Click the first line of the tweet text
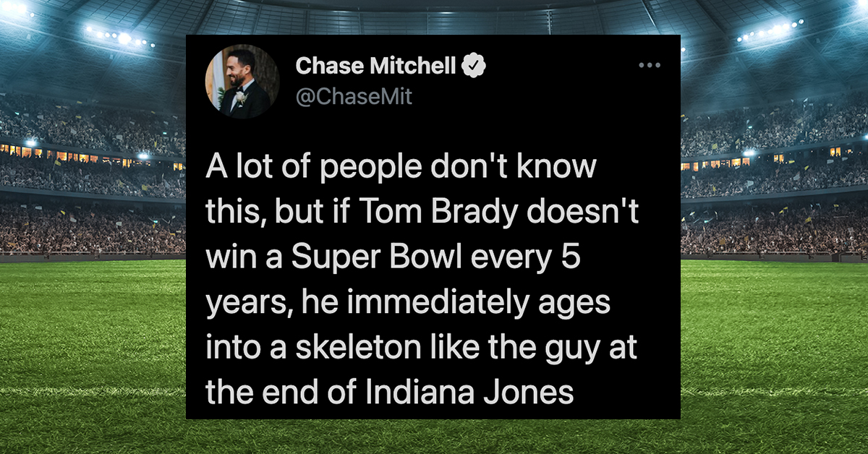 (x=402, y=165)
